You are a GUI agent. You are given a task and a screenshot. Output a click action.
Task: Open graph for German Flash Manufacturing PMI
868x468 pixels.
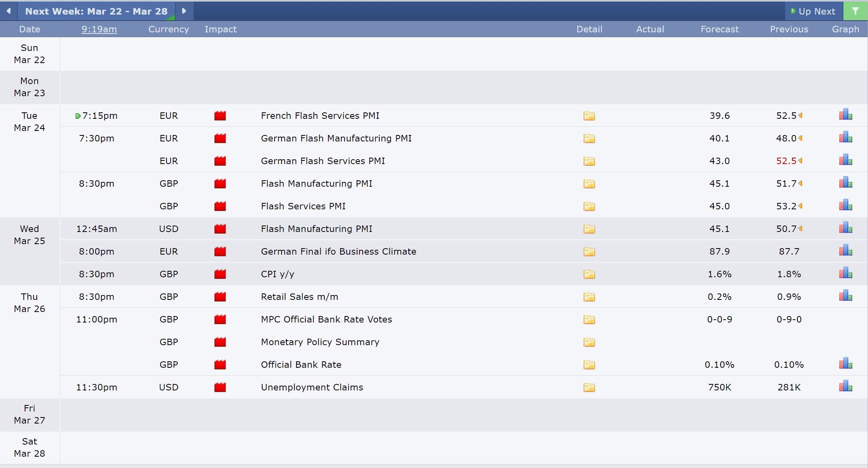845,137
